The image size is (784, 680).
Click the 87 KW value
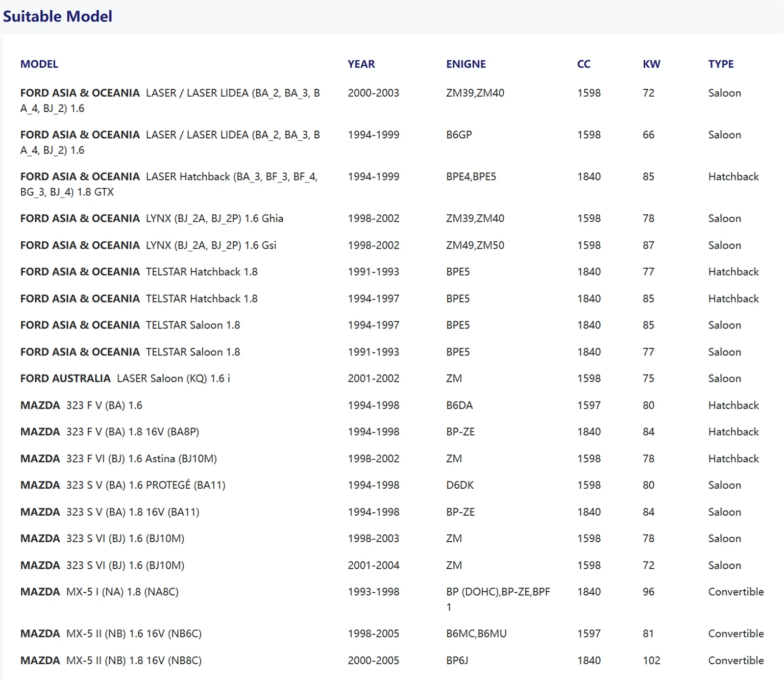pyautogui.click(x=648, y=245)
